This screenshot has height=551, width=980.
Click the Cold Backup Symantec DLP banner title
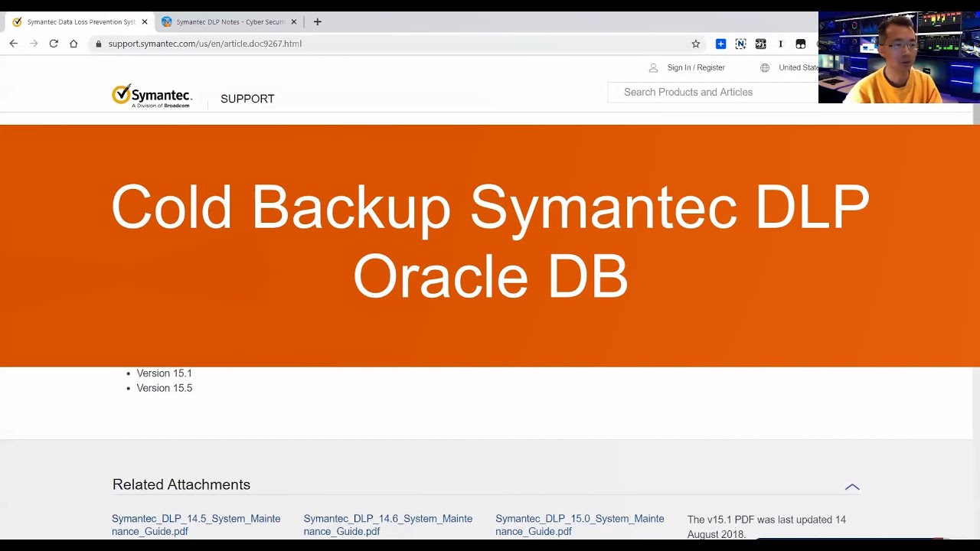490,241
